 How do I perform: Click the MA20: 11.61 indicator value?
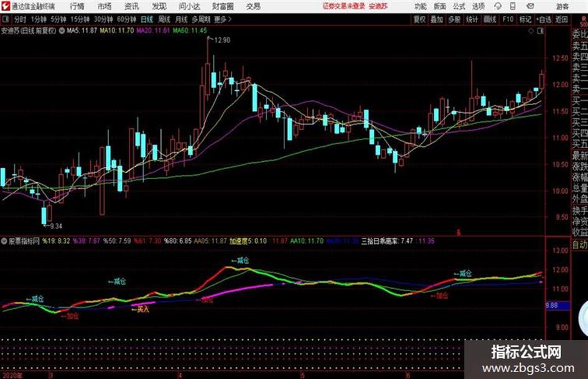tap(153, 30)
